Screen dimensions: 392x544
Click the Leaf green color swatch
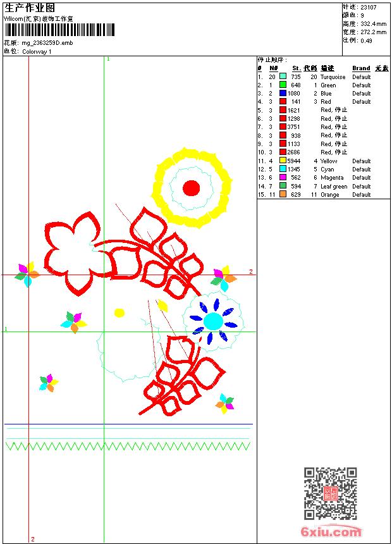click(283, 186)
